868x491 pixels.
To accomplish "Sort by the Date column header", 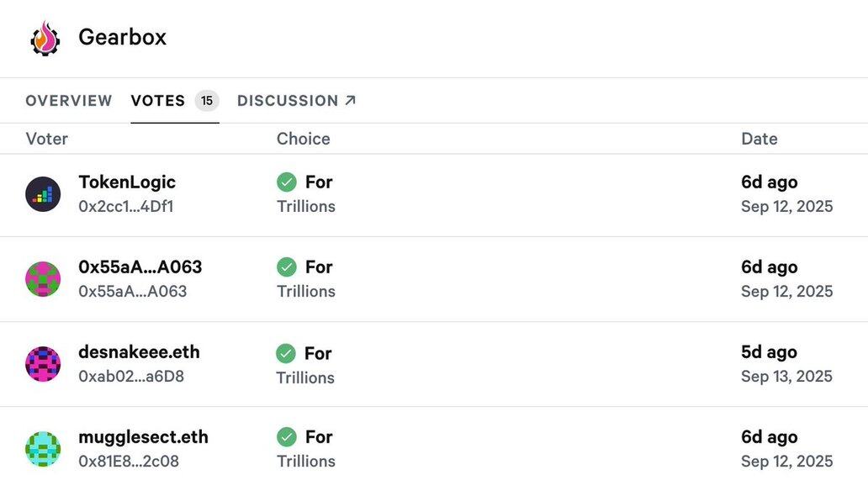I will pyautogui.click(x=759, y=139).
